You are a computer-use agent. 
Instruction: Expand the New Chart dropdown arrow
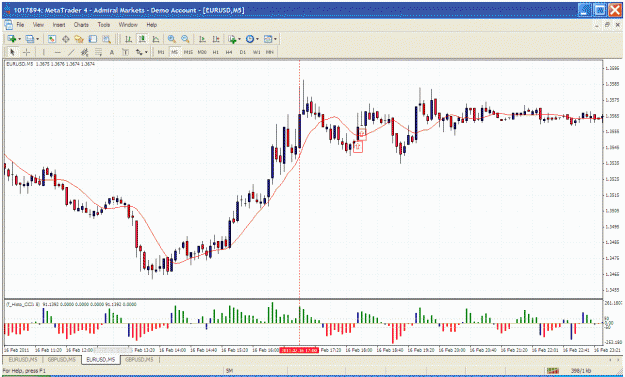pos(19,39)
